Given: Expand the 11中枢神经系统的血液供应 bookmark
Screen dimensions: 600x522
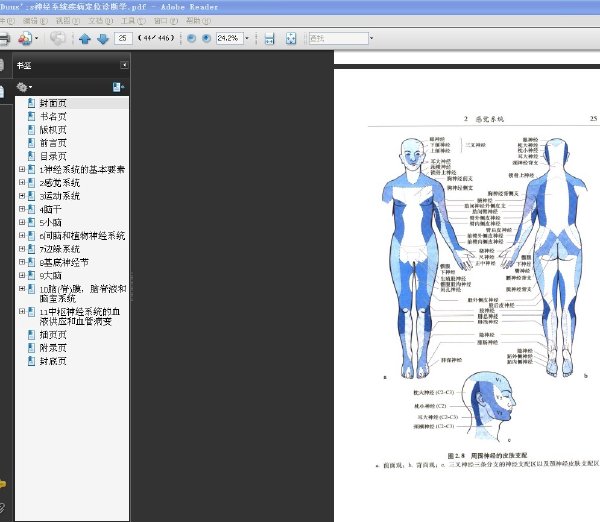Looking at the screenshot, I should [22, 312].
